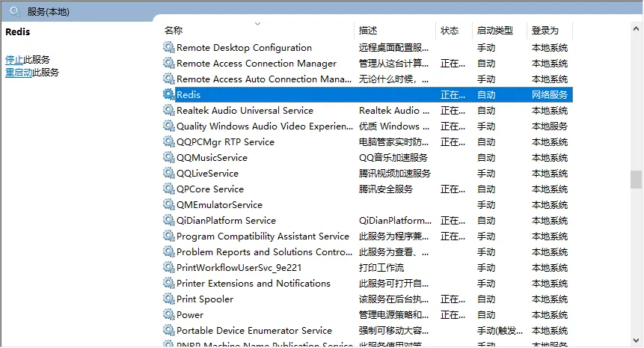Click the Power service gear icon
644x348 pixels.
coord(168,315)
